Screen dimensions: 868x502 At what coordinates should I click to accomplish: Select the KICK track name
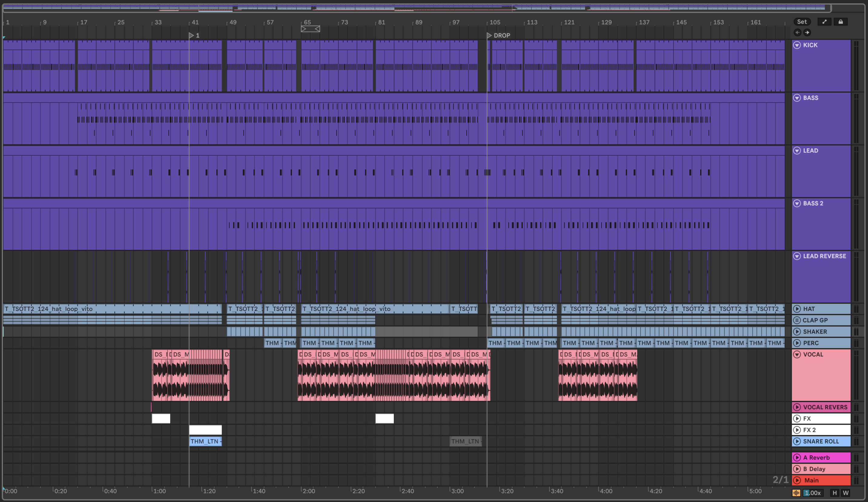(810, 45)
